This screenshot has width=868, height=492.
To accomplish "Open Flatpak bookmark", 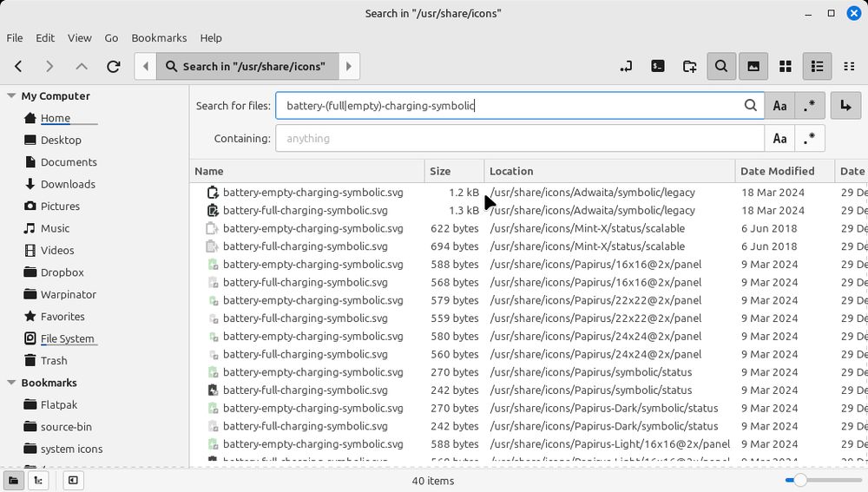I will pyautogui.click(x=59, y=404).
